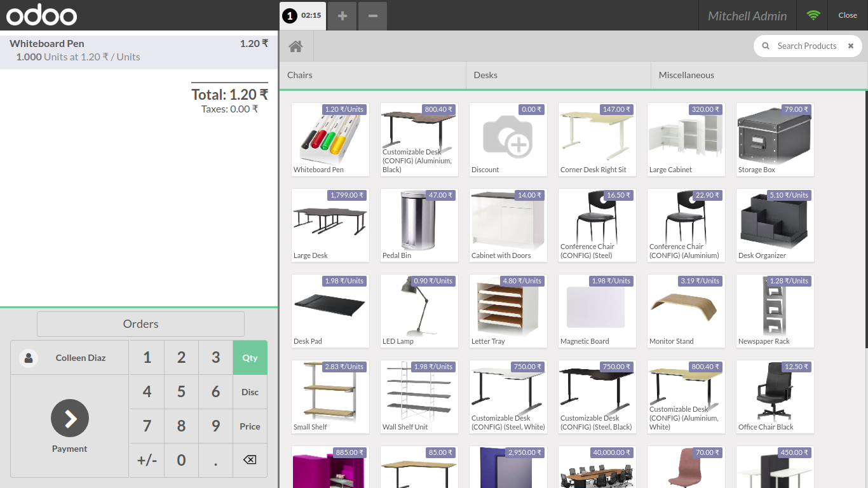Click the Payment arrow button

[x=70, y=418]
